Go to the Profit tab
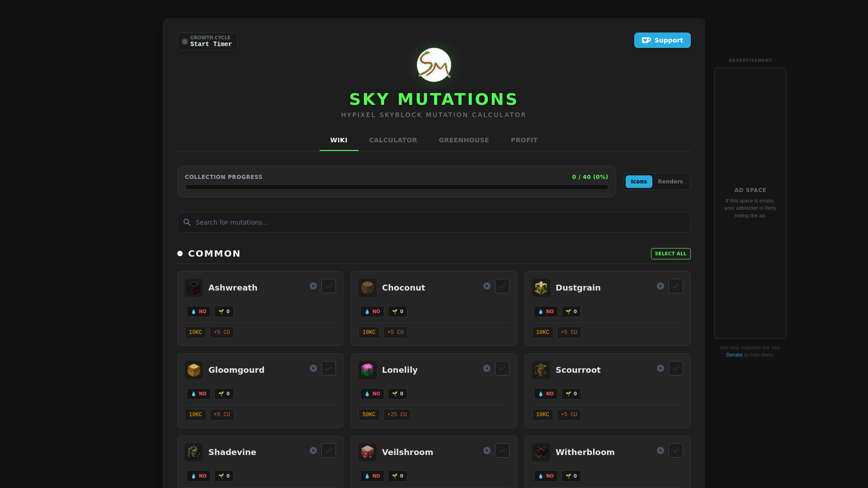This screenshot has width=868, height=488. coord(524,140)
